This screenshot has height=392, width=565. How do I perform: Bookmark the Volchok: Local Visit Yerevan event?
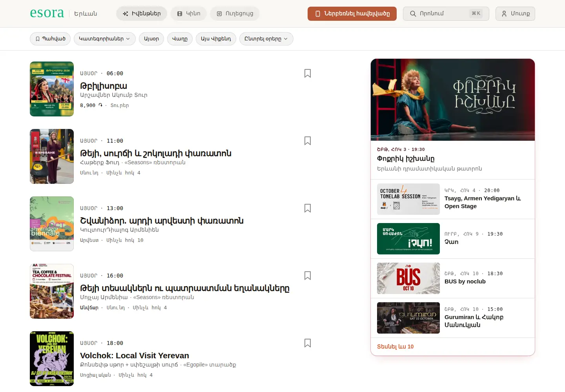point(308,343)
